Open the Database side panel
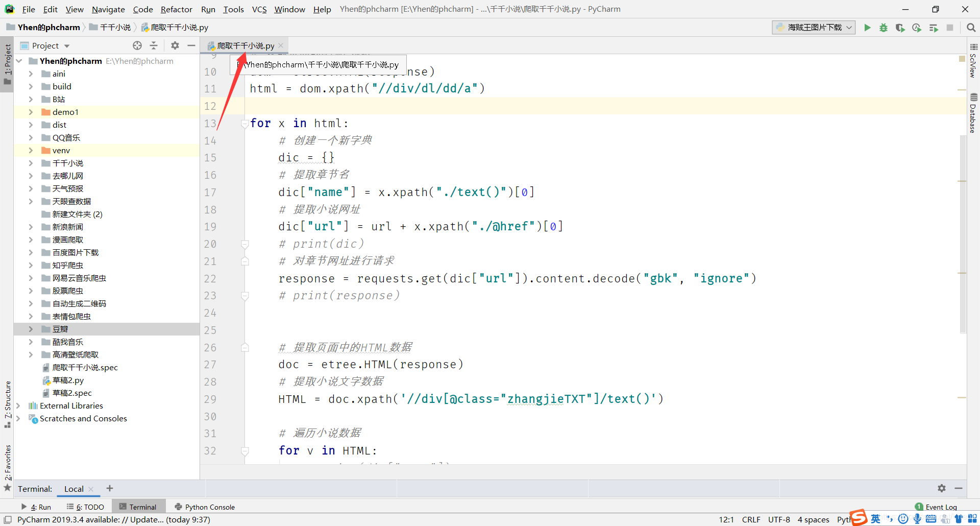The height and width of the screenshot is (526, 980). point(973,113)
